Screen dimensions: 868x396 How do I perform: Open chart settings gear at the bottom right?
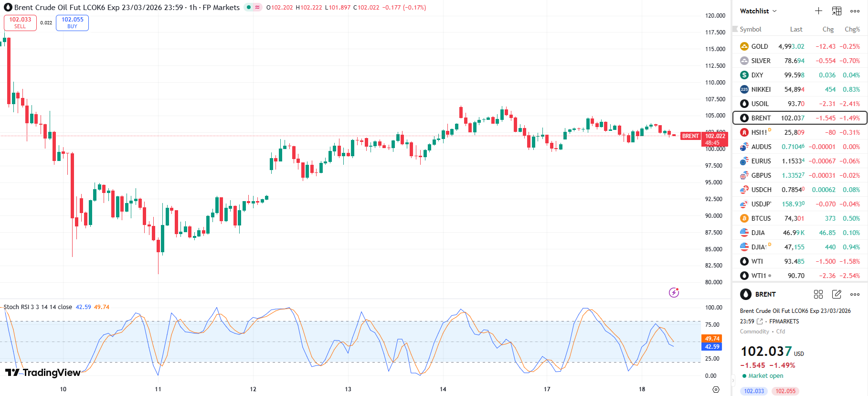click(716, 389)
